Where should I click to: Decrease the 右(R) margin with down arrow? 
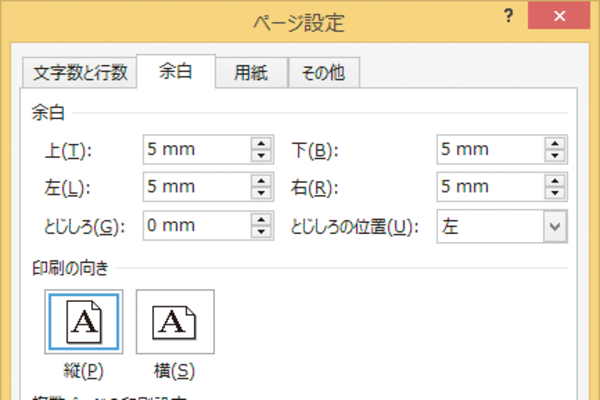(555, 193)
